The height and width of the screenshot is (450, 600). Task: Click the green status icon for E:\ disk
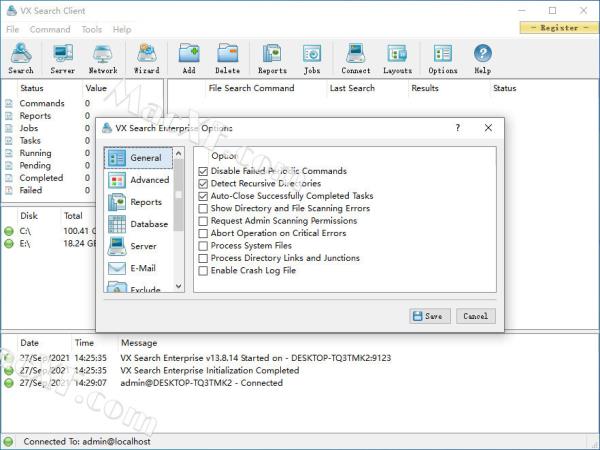click(x=9, y=244)
